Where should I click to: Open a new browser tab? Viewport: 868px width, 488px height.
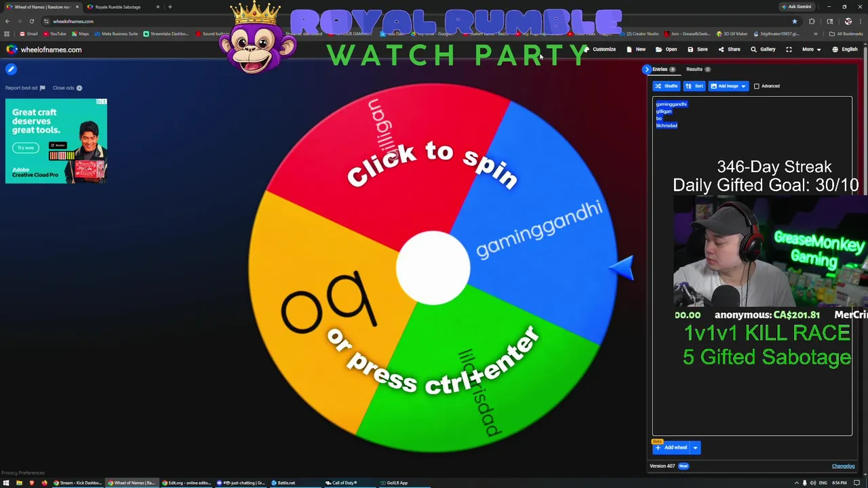pos(170,7)
